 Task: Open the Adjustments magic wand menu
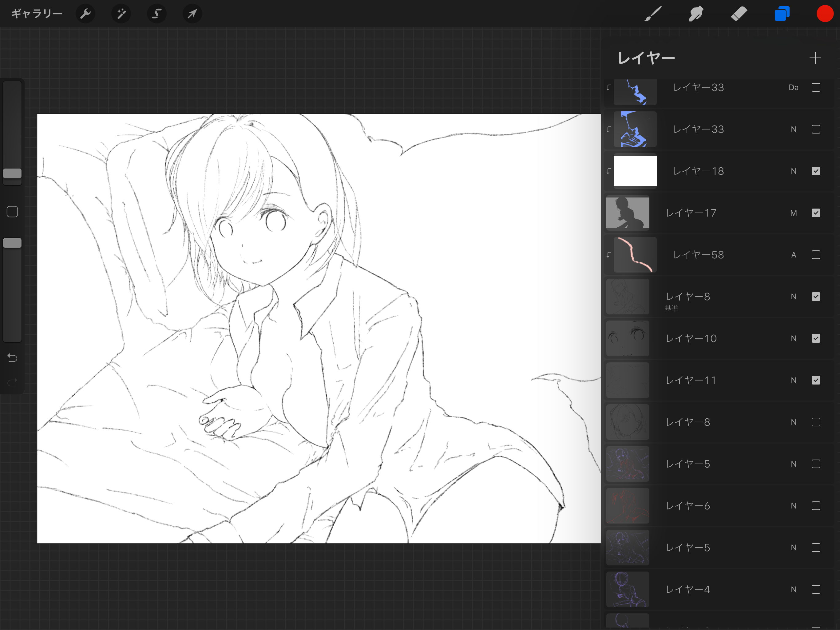click(x=121, y=14)
